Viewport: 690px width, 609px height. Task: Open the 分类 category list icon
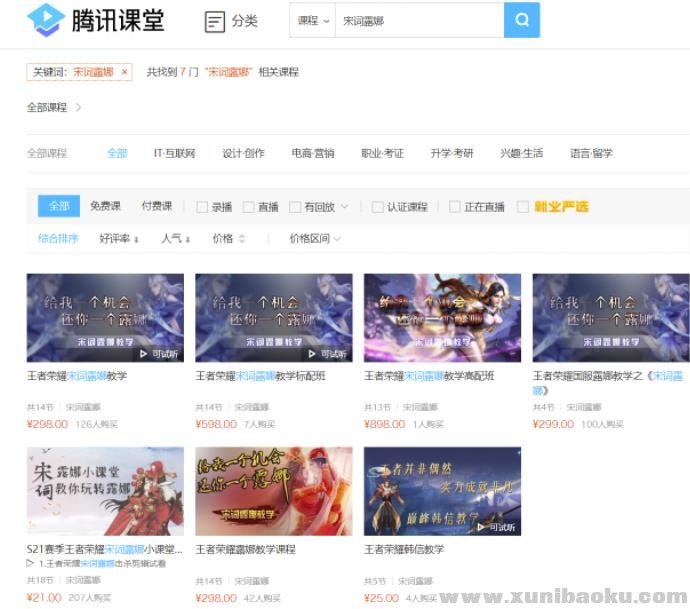pos(214,21)
